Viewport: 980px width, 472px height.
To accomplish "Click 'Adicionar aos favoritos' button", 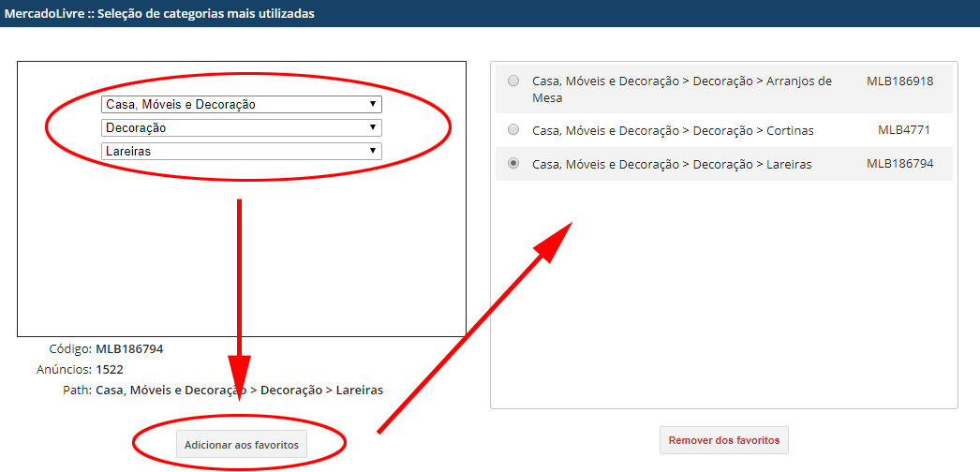I will pos(241,444).
